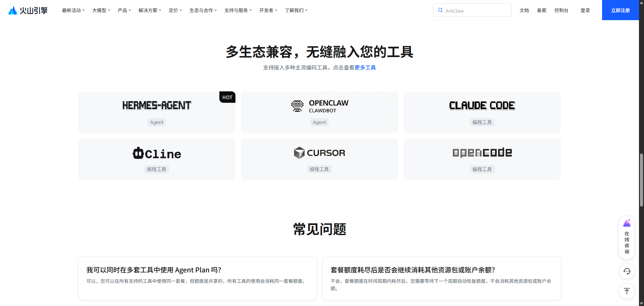Open the 了解我们 dropdown

tap(296, 10)
